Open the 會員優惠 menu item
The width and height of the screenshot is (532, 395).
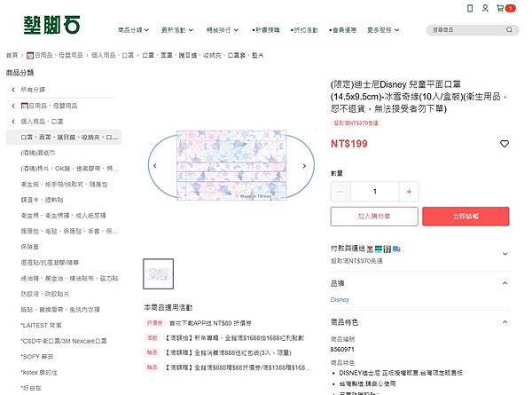[x=342, y=30]
